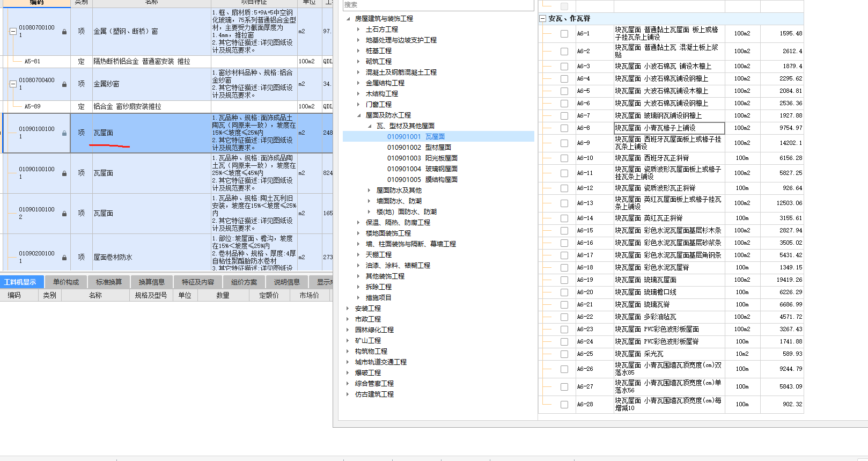868x461 pixels.
Task: Check the box for A6-28 row
Action: coord(564,405)
